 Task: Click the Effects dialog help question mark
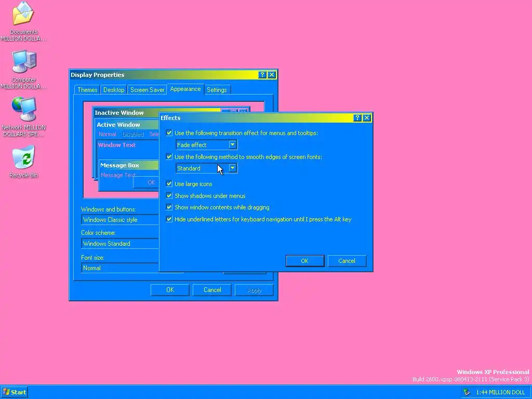coord(357,118)
